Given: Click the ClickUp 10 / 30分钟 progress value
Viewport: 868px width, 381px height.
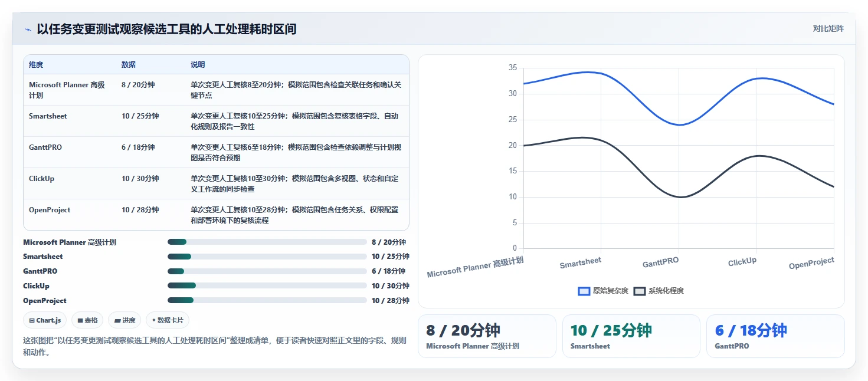Looking at the screenshot, I should coord(390,286).
